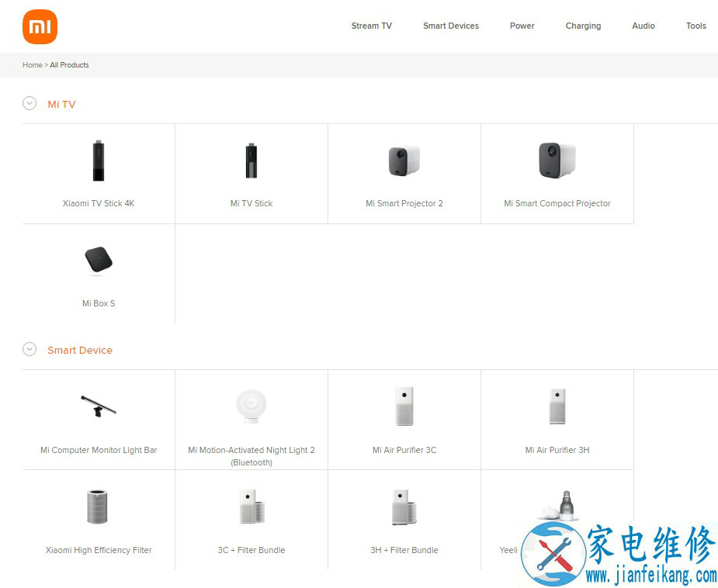Open the Power menu
This screenshot has height=588, width=718.
pyautogui.click(x=522, y=26)
